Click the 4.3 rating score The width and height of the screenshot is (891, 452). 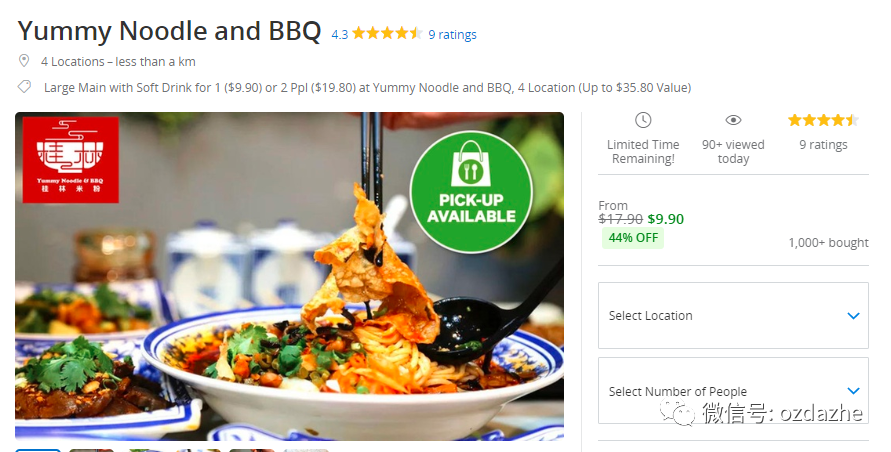pyautogui.click(x=340, y=35)
